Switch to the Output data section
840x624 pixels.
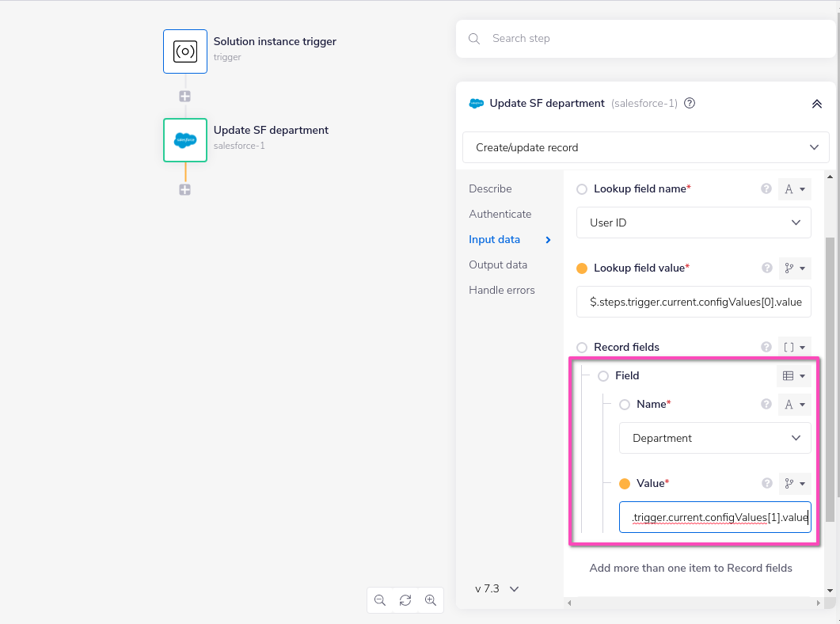[497, 264]
